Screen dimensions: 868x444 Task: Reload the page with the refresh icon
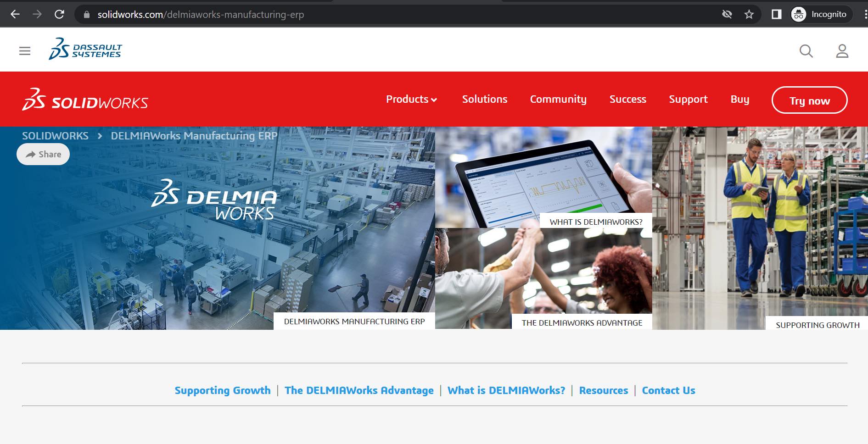click(59, 14)
